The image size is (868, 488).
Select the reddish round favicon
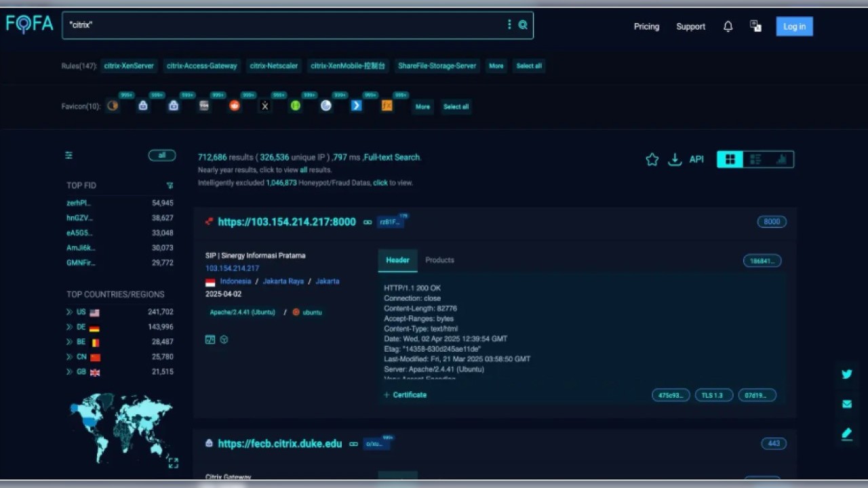click(235, 106)
